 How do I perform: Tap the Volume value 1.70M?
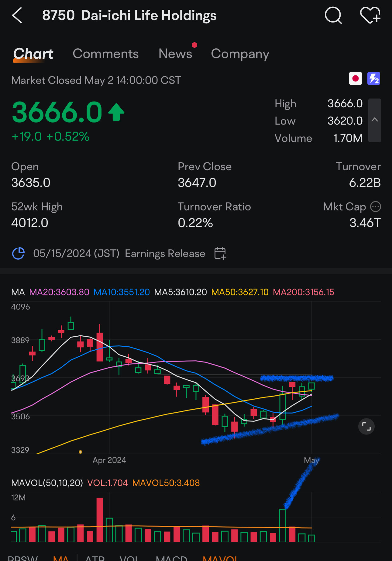(348, 138)
